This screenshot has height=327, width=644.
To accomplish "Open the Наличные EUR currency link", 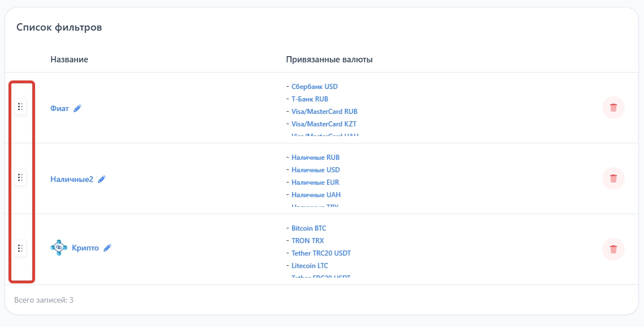I will 315,182.
